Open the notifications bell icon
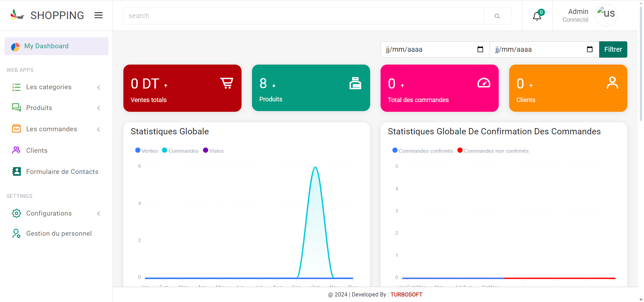This screenshot has height=302, width=644. click(537, 16)
